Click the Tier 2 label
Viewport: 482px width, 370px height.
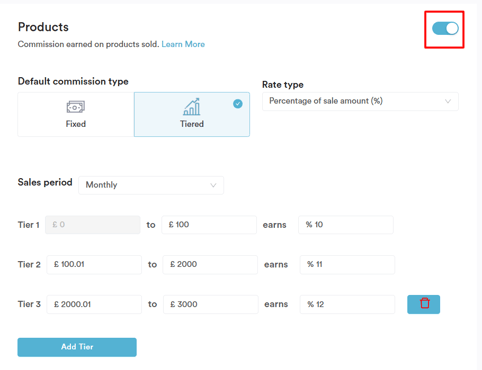[29, 265]
